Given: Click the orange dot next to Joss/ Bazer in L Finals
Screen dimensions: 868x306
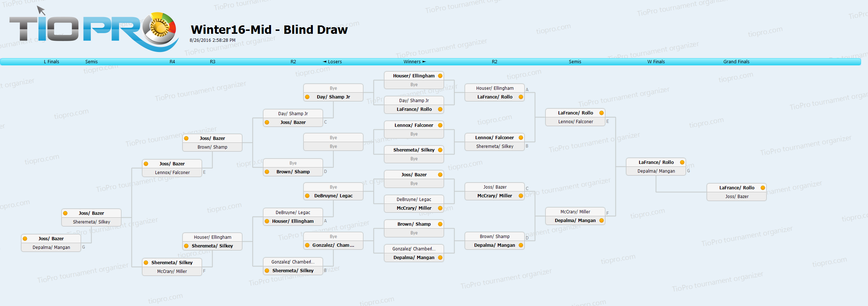Looking at the screenshot, I should (x=25, y=239).
